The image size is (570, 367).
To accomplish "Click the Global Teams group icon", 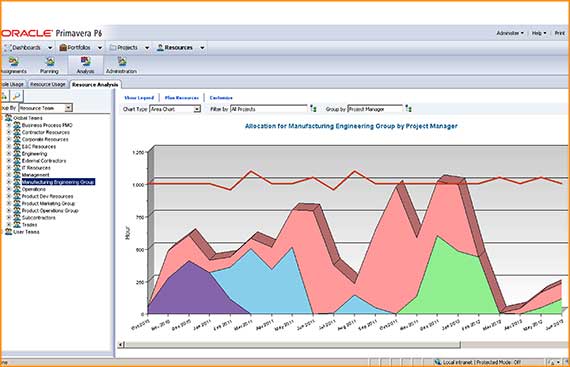I will (x=8, y=118).
